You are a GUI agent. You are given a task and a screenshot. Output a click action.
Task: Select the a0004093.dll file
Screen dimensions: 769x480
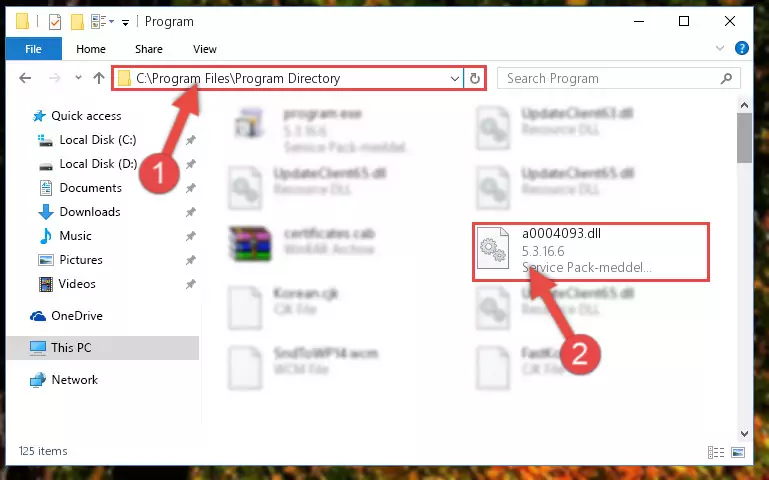[x=590, y=252]
